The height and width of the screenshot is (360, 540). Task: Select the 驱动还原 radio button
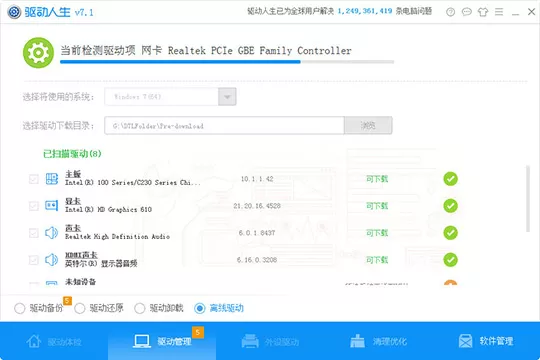[x=80, y=308]
